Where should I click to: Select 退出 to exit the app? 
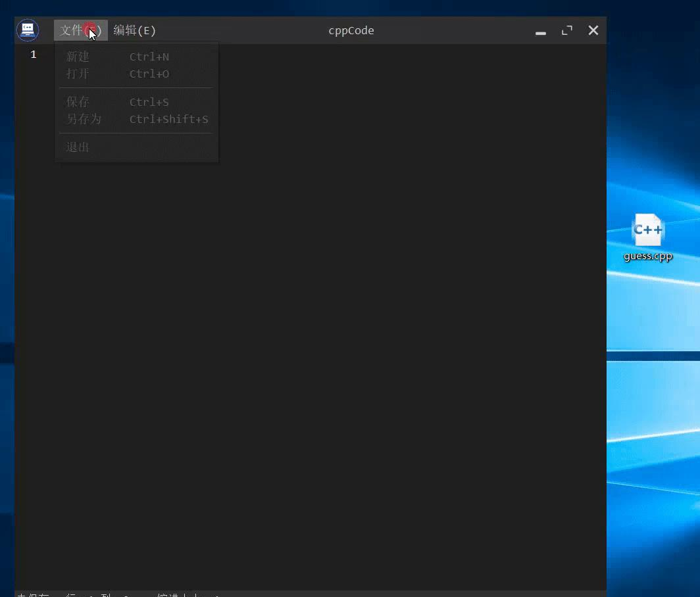point(78,147)
